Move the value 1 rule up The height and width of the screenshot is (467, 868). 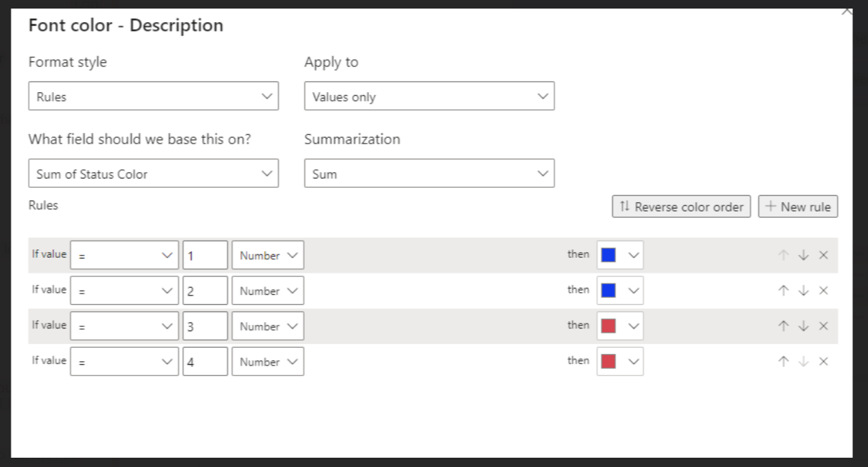coord(784,256)
